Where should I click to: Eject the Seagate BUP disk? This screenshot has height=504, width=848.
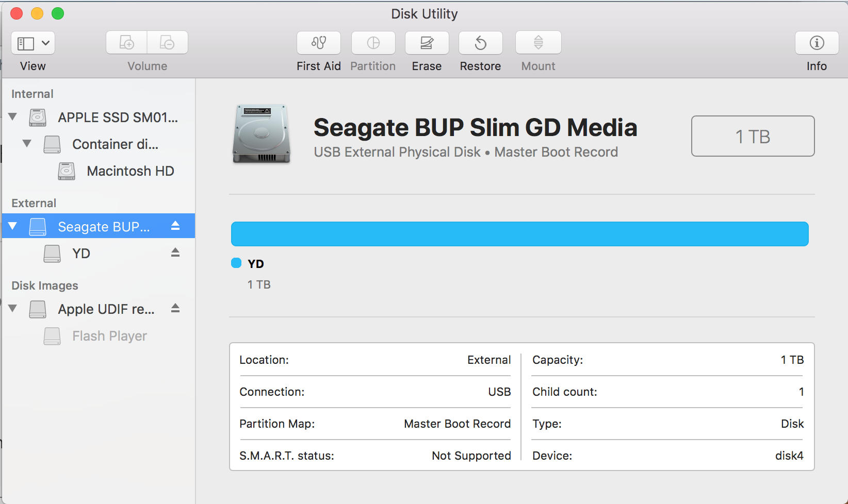tap(175, 226)
